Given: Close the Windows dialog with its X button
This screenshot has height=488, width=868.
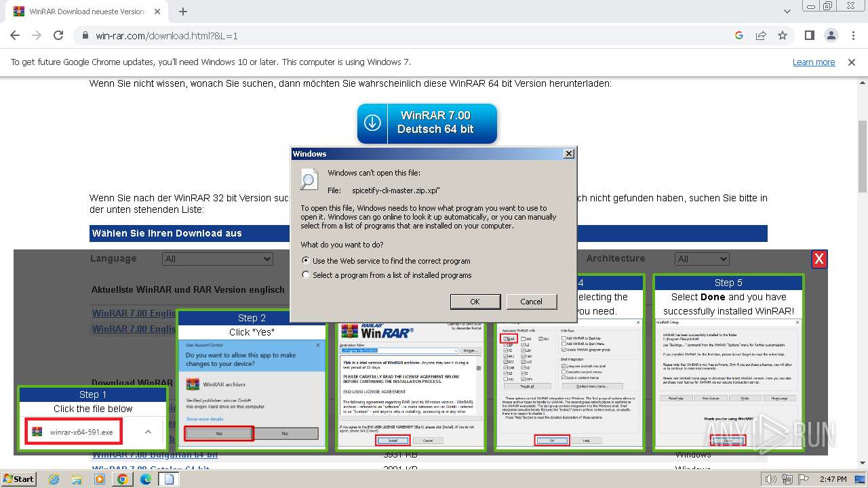Looking at the screenshot, I should click(569, 154).
